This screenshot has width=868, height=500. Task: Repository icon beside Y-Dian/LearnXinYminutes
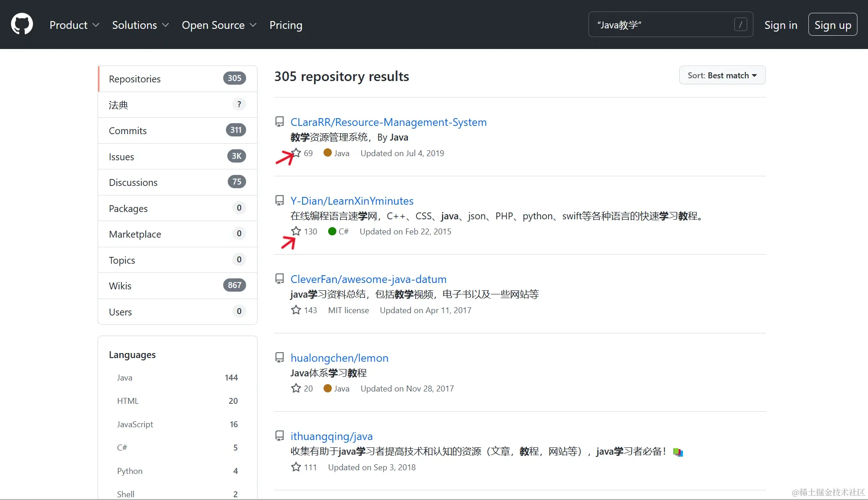point(280,201)
